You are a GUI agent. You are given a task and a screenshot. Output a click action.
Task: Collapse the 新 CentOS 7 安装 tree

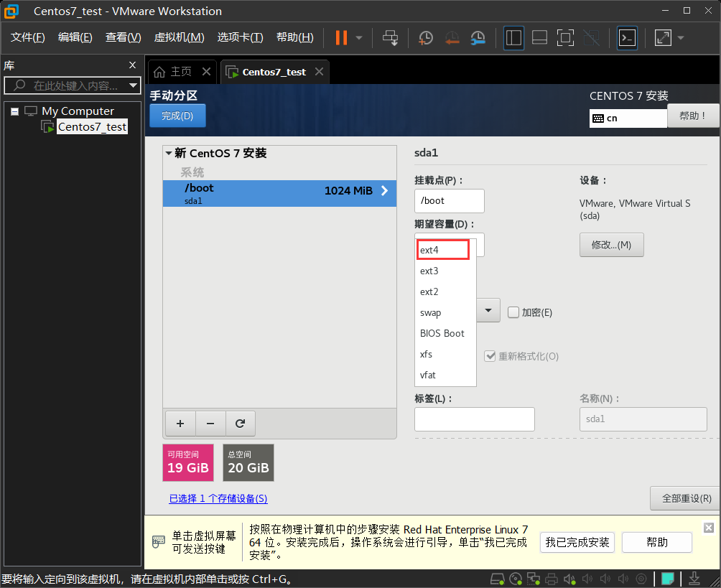pyautogui.click(x=169, y=153)
